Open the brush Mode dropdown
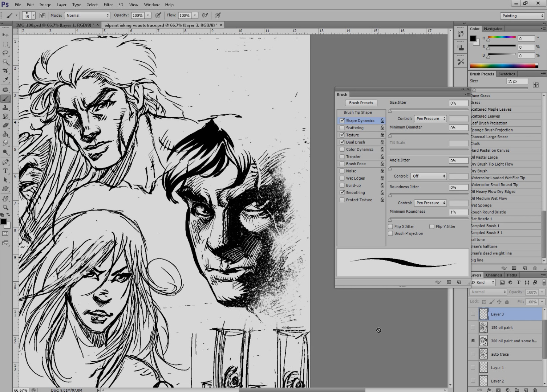The height and width of the screenshot is (392, 547). tap(87, 16)
